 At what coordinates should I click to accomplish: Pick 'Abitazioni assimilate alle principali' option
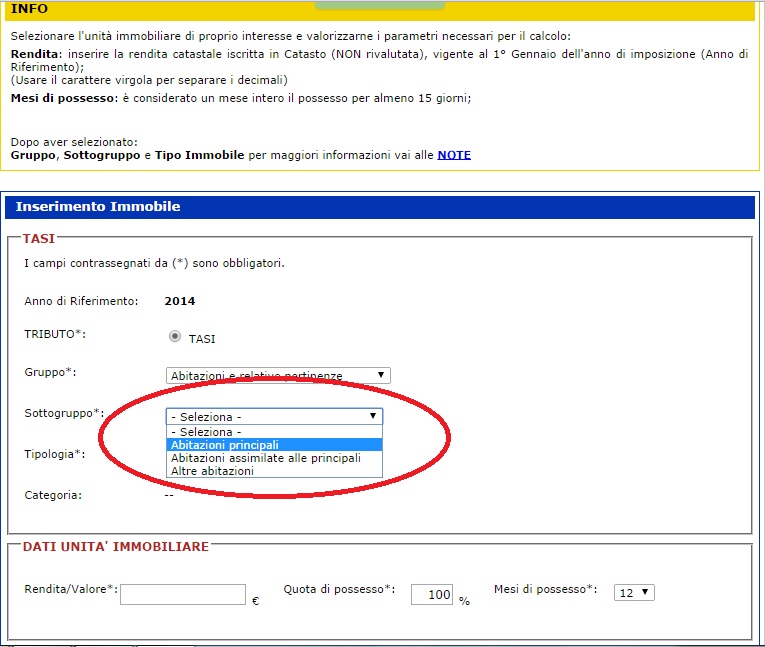tap(265, 458)
